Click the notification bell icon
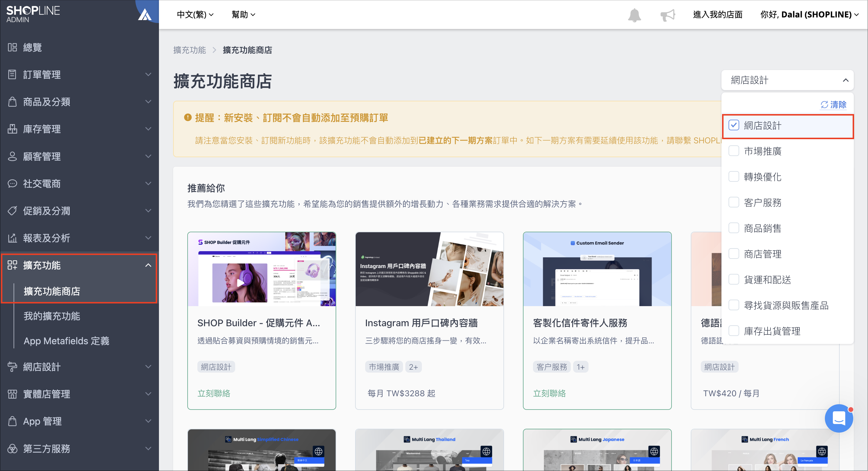The image size is (868, 471). coord(634,15)
